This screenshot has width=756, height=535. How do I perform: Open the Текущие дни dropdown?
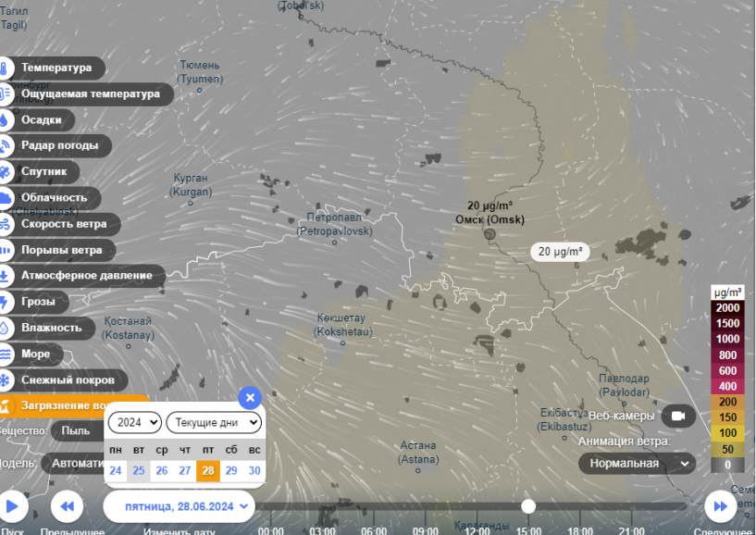tap(214, 423)
